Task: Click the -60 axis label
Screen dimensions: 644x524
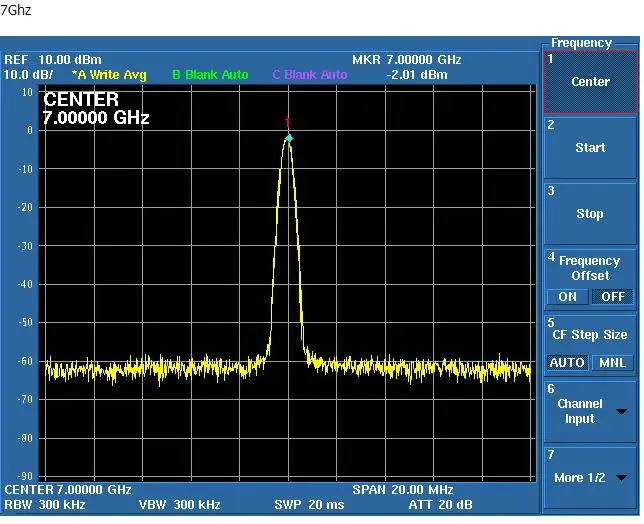Action: (x=25, y=361)
